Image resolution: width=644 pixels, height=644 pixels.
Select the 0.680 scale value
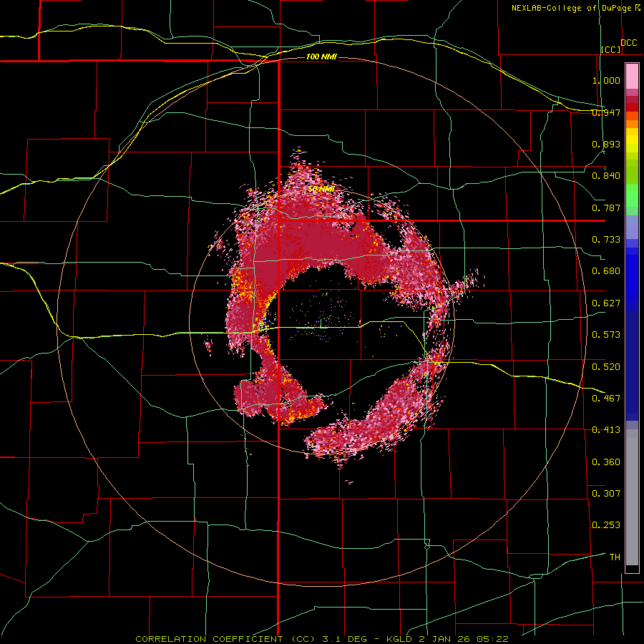(606, 271)
